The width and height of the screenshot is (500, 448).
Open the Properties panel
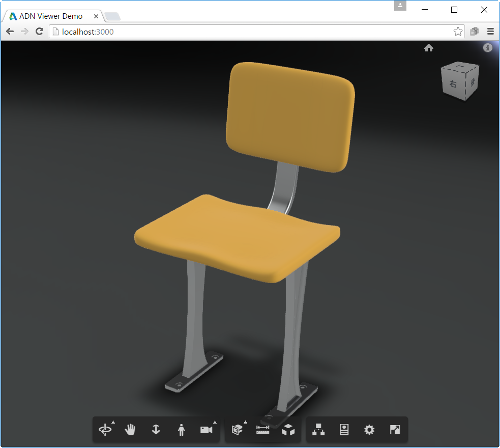point(344,430)
